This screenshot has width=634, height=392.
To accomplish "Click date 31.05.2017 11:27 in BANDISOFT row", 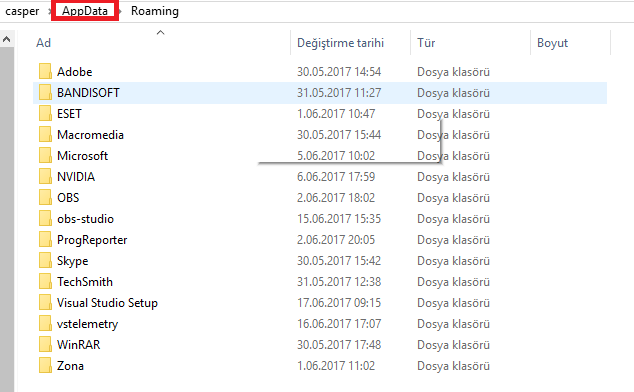I will click(x=339, y=93).
